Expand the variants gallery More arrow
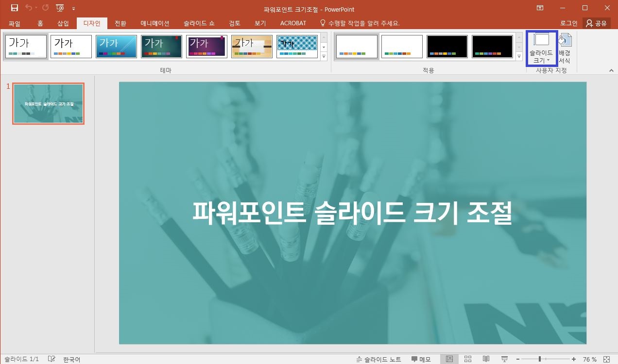Image resolution: width=618 pixels, height=364 pixels. 518,56
